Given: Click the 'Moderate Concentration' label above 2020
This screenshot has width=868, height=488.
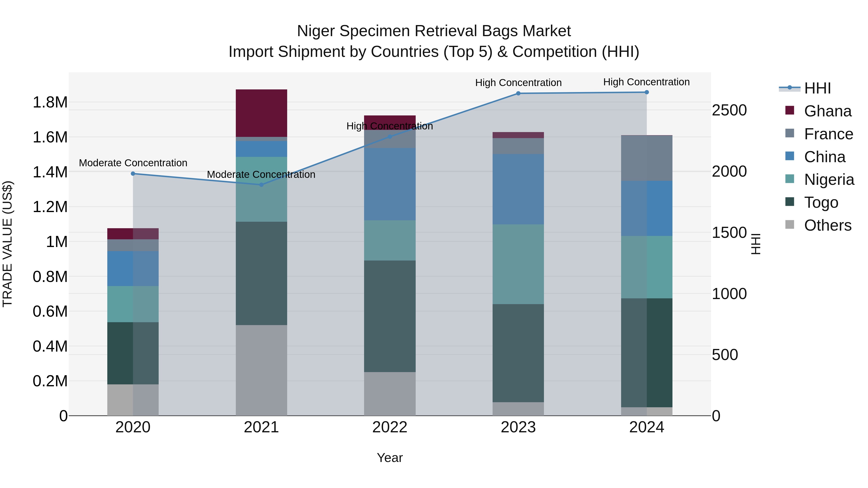Looking at the screenshot, I should pos(133,163).
